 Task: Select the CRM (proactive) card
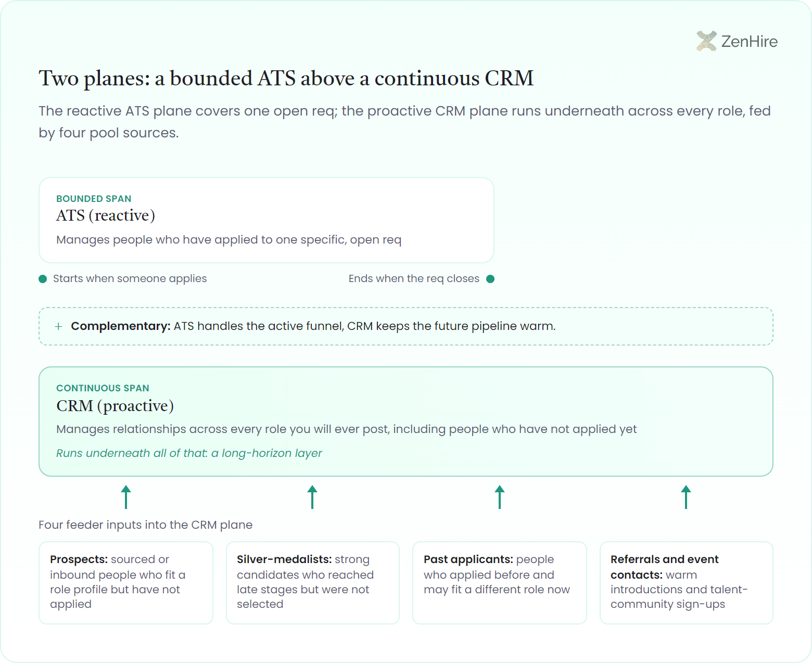[x=406, y=422]
